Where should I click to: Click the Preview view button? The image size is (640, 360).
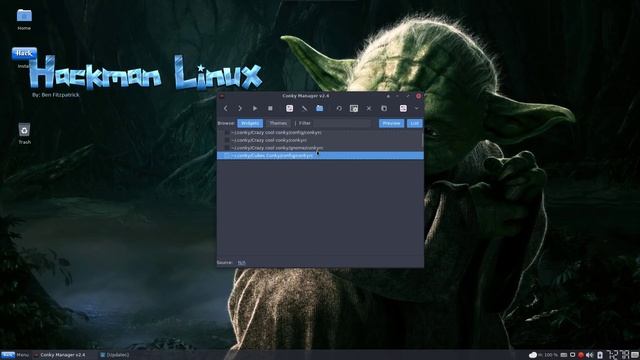tap(391, 123)
